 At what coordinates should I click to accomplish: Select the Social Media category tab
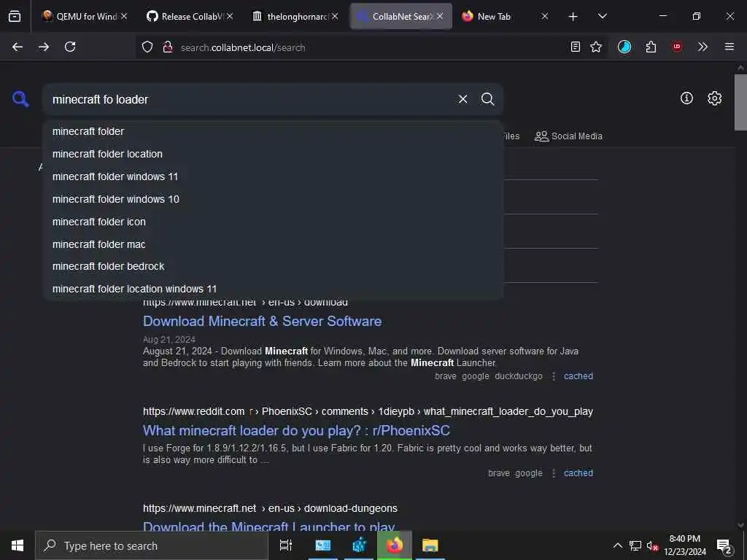coord(568,136)
